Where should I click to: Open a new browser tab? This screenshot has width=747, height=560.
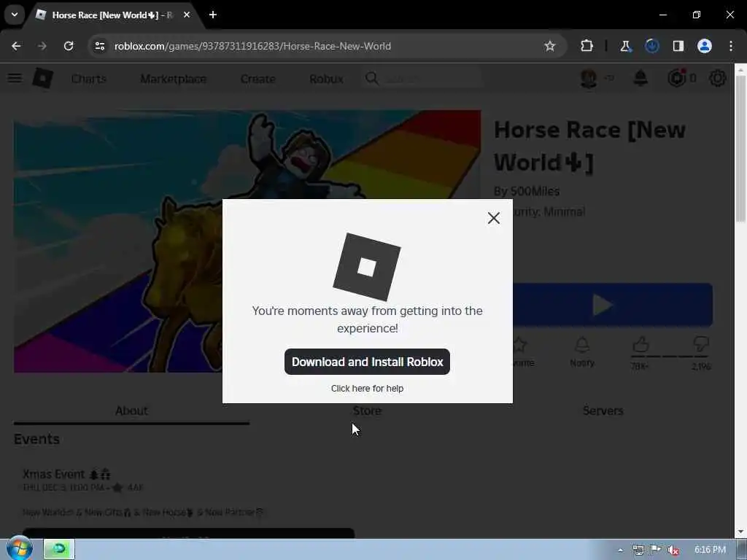213,15
